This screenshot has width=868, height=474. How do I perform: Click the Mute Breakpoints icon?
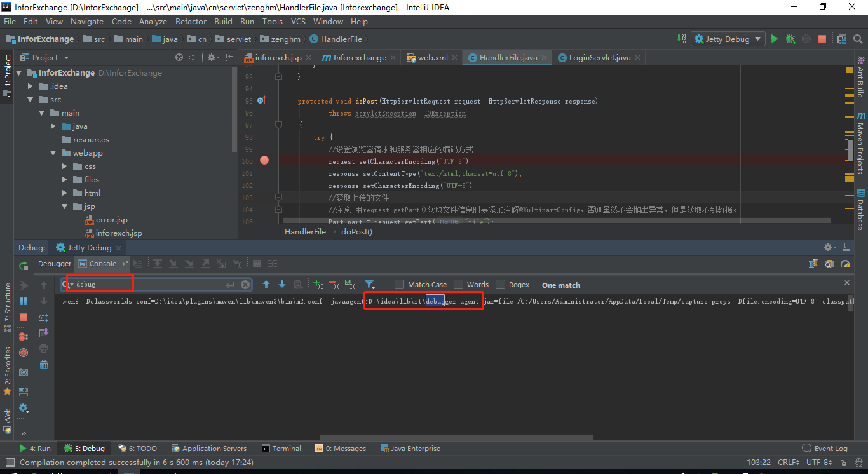point(24,351)
